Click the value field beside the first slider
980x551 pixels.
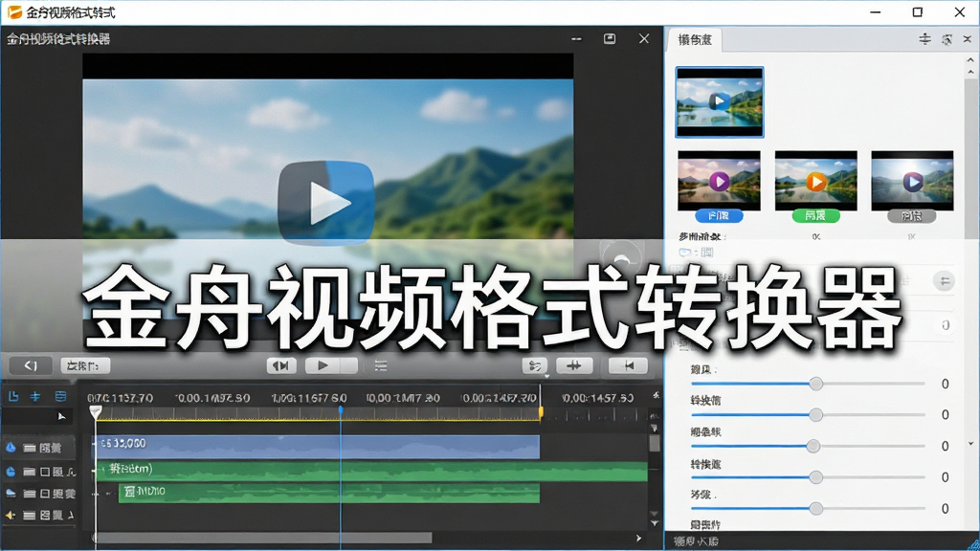click(945, 384)
